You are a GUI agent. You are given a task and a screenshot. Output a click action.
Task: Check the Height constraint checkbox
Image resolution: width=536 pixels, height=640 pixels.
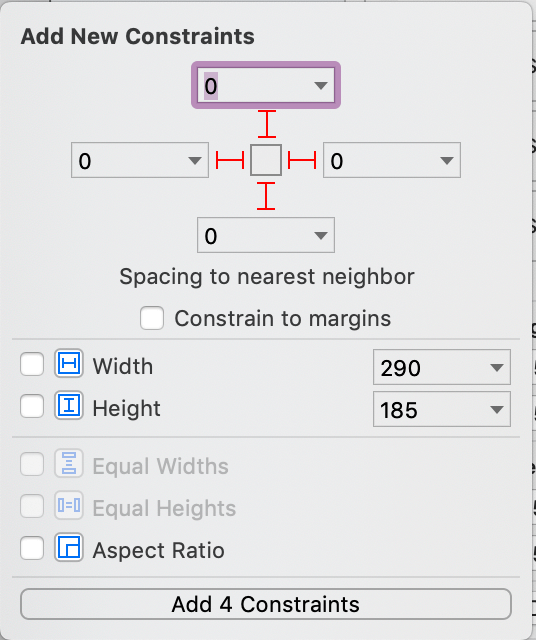point(32,406)
